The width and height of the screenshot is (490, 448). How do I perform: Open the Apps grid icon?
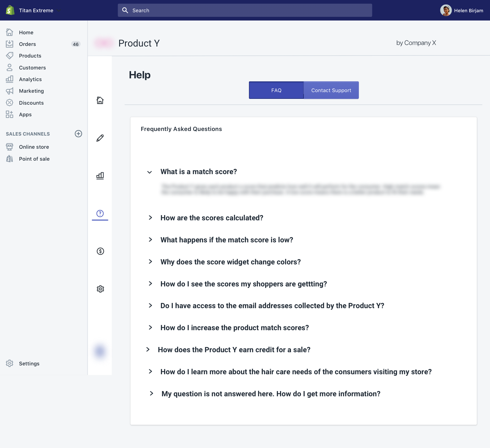(9, 114)
